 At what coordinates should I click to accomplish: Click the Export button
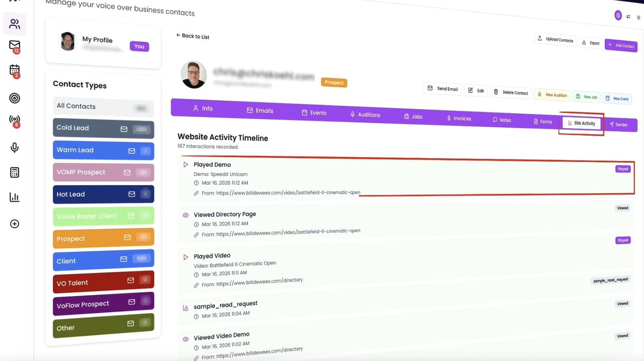(x=591, y=42)
